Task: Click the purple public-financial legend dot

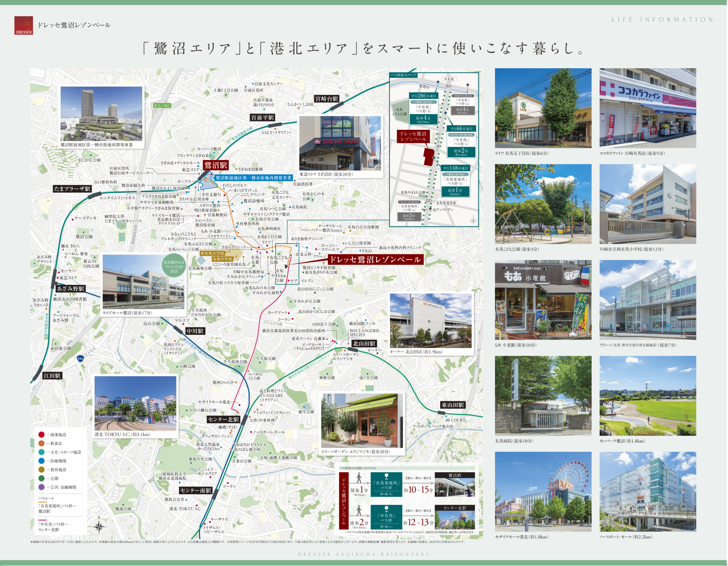Action: (41, 487)
